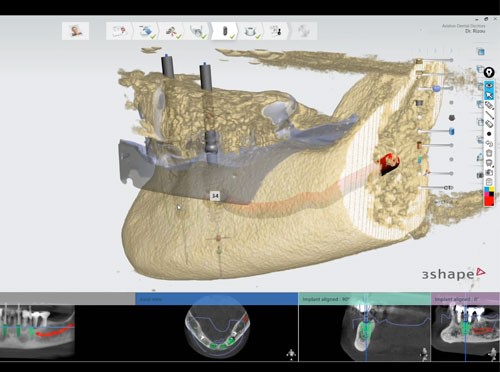Adjust the bone model transparency slider

click(x=435, y=60)
